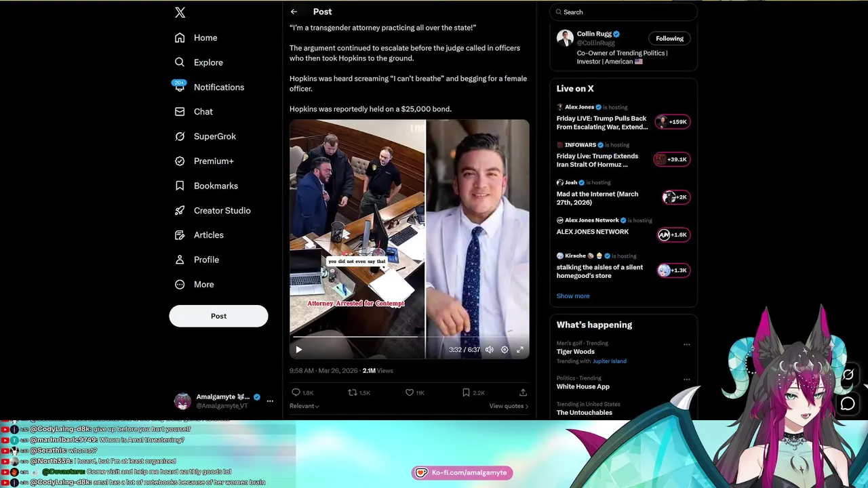Click the Profile person icon
868x488 pixels.
click(x=180, y=260)
